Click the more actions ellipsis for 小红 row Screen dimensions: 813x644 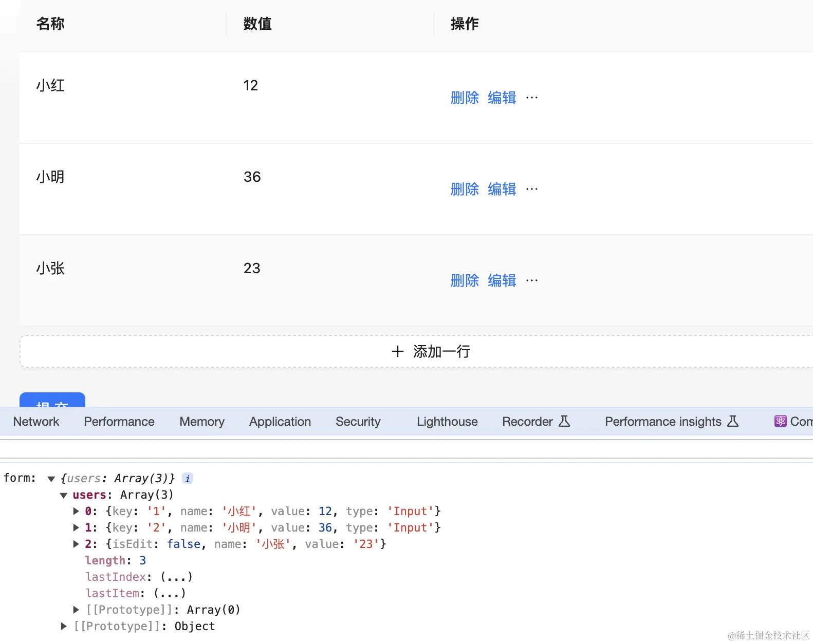[x=532, y=98]
